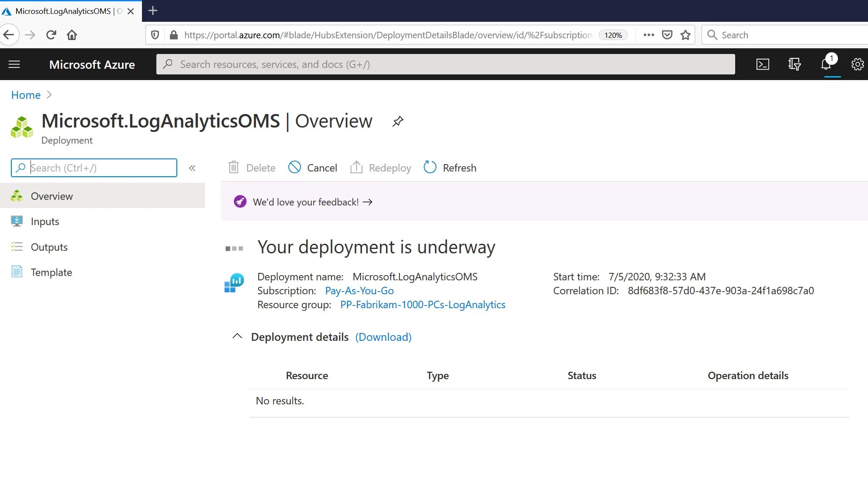Bookmark this page with star icon
The height and width of the screenshot is (491, 868).
(x=686, y=35)
